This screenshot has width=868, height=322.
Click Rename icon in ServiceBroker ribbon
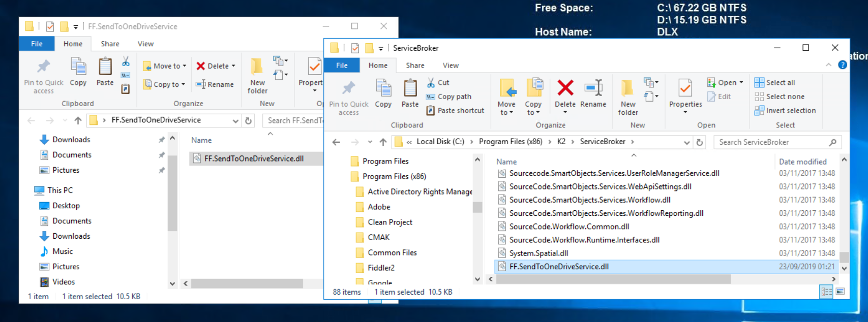click(x=593, y=88)
